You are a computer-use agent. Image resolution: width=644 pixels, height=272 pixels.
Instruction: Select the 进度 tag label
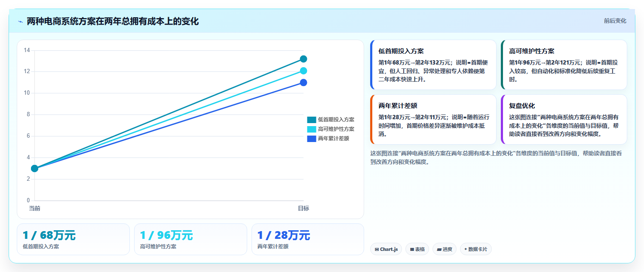pyautogui.click(x=448, y=249)
